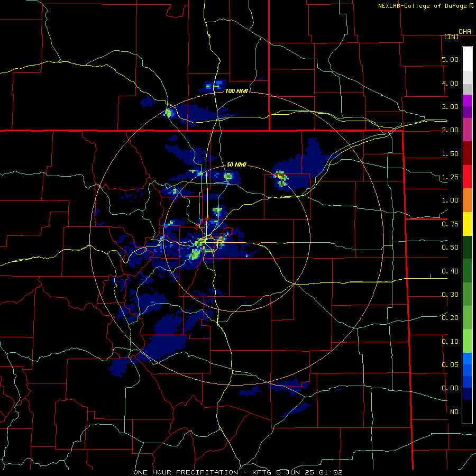476x476 pixels.
Task: Click the yellow legend color block
Action: [x=467, y=224]
